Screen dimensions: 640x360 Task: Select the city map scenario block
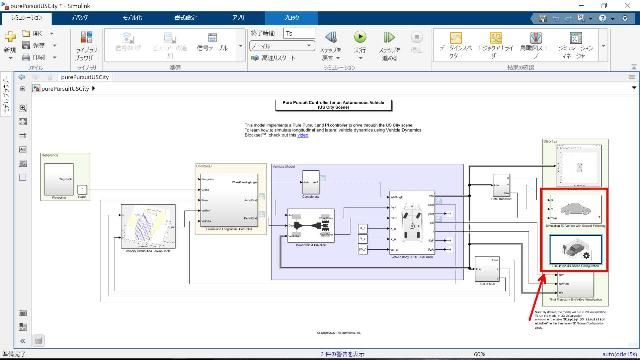(149, 227)
